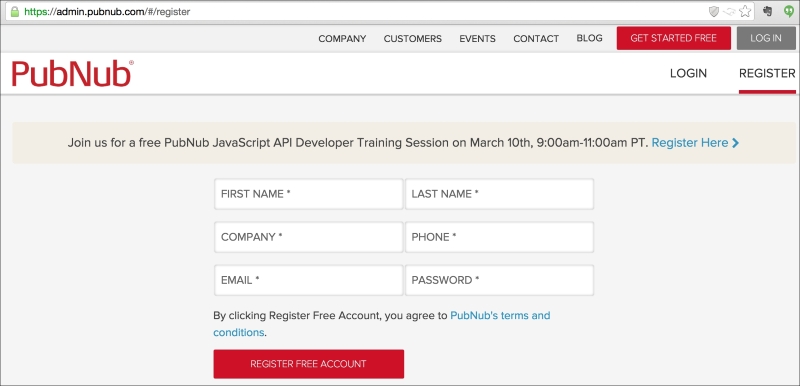Click into the EMAIL field
The width and height of the screenshot is (800, 386).
pyautogui.click(x=309, y=280)
